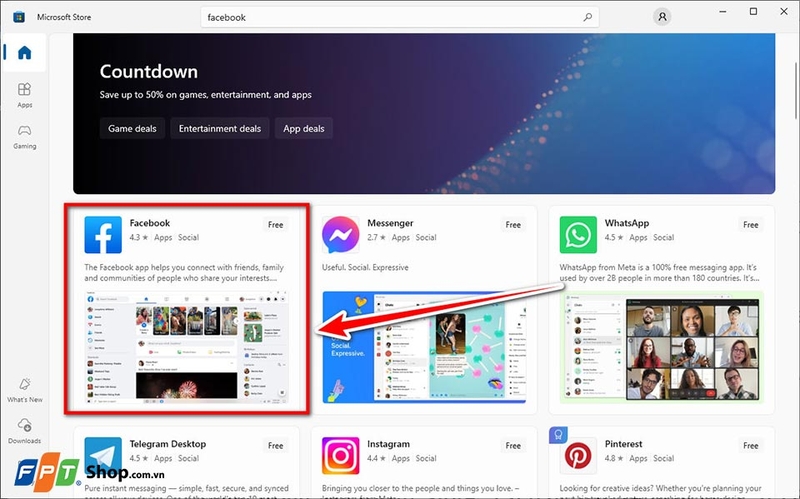
Task: Click Free button on Pinterest card
Action: pos(751,445)
